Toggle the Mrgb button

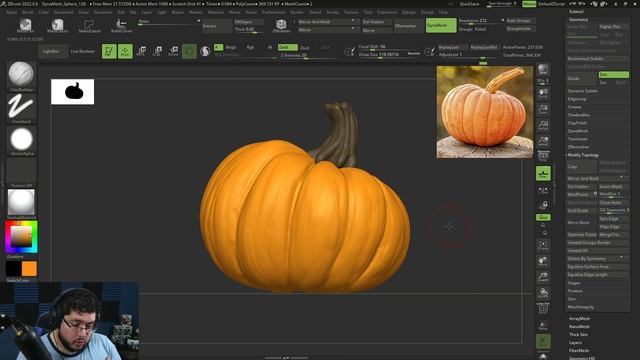coord(231,47)
